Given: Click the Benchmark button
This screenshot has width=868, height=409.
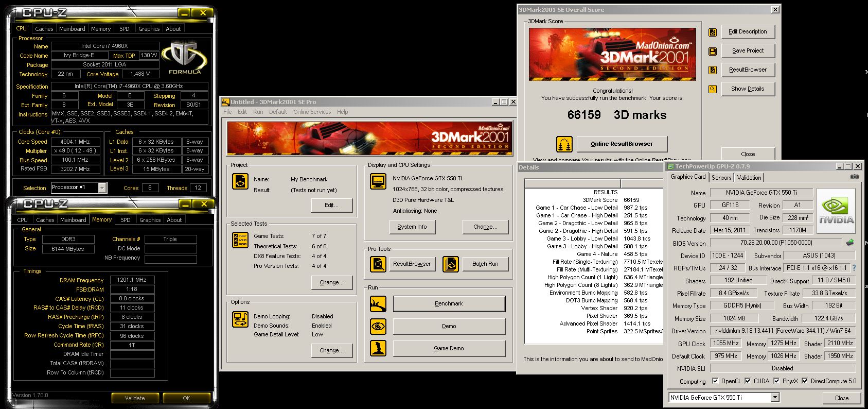Looking at the screenshot, I should point(449,303).
